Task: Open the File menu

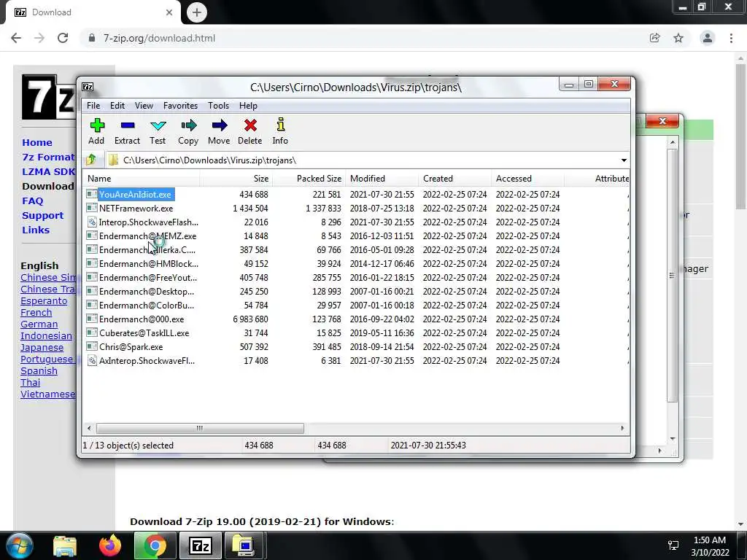Action: pyautogui.click(x=93, y=106)
